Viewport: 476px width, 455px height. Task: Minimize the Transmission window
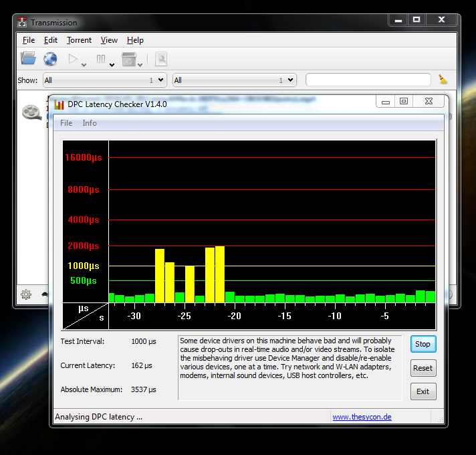pos(398,20)
